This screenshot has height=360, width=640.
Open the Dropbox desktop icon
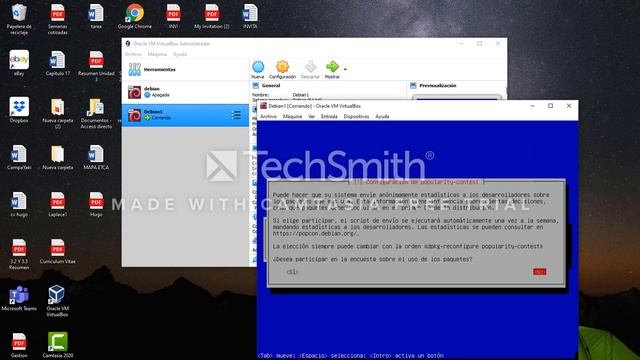(x=19, y=110)
